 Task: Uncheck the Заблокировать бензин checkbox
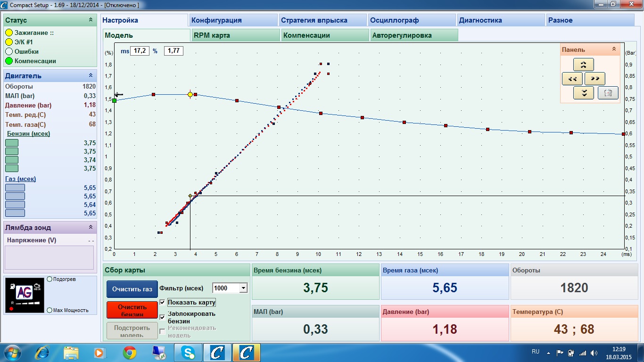(163, 317)
